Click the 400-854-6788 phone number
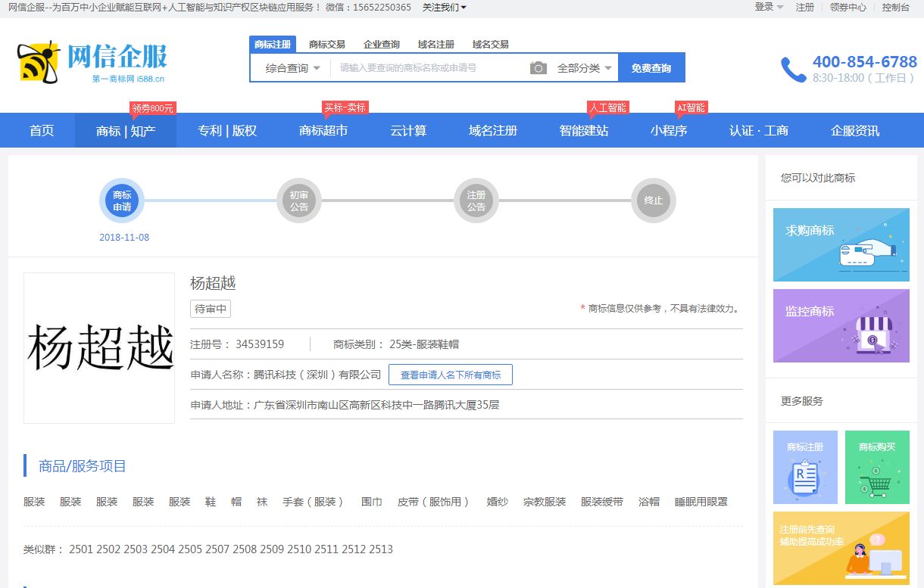This screenshot has height=588, width=924. tap(865, 62)
